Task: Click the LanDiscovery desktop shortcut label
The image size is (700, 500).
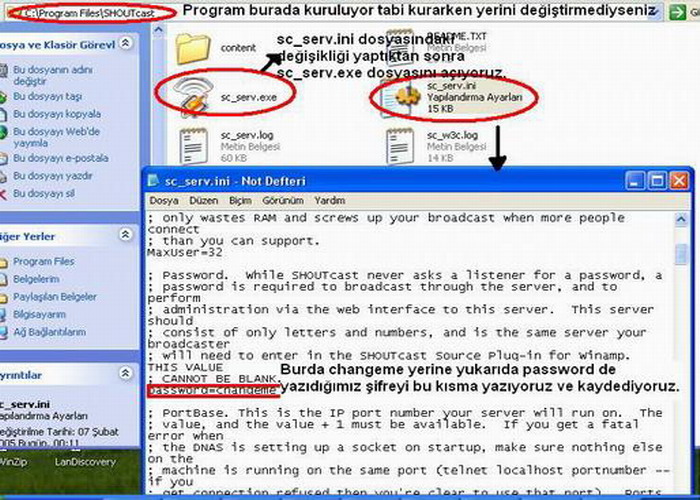Action: 85,462
